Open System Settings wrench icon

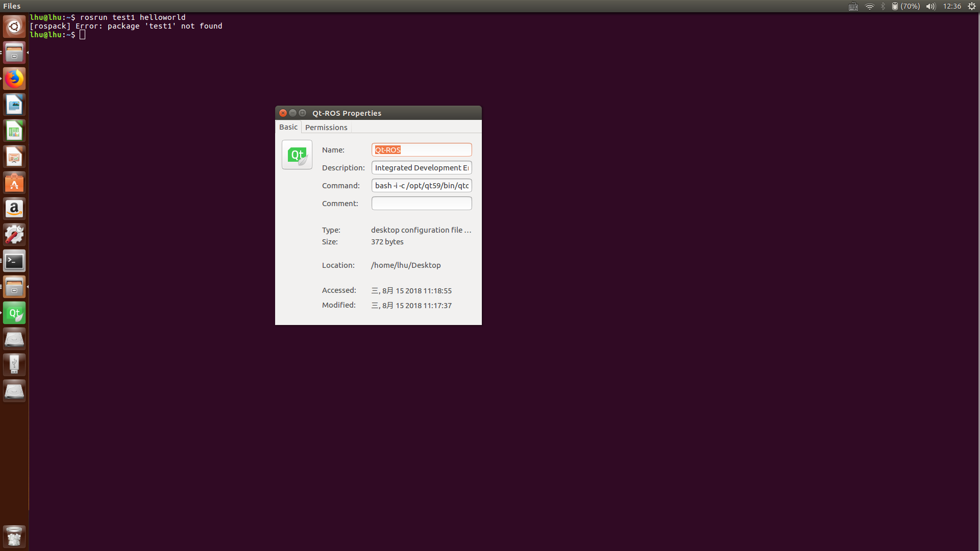click(14, 235)
